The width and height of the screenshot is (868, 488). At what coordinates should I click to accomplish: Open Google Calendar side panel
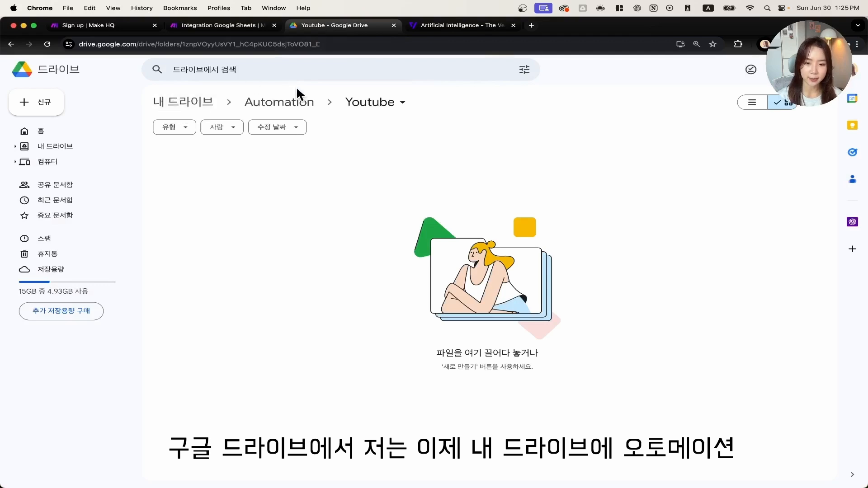[x=852, y=98]
